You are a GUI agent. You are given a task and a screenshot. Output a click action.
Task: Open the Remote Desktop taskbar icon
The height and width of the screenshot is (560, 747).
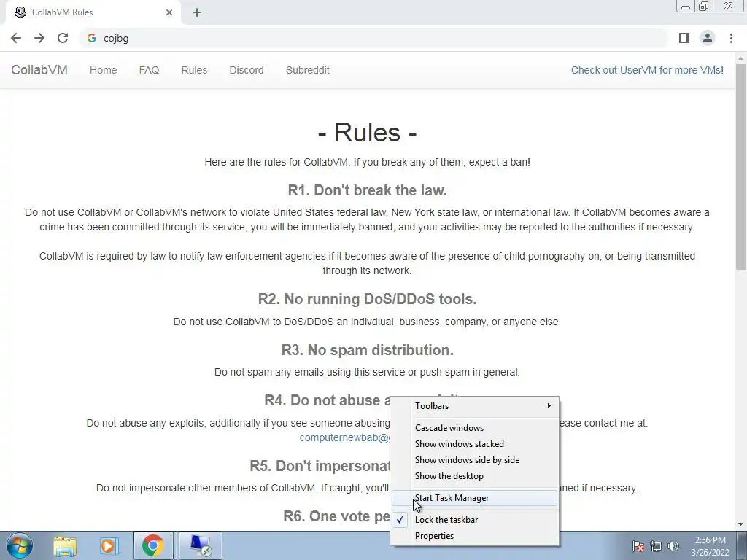pyautogui.click(x=201, y=545)
